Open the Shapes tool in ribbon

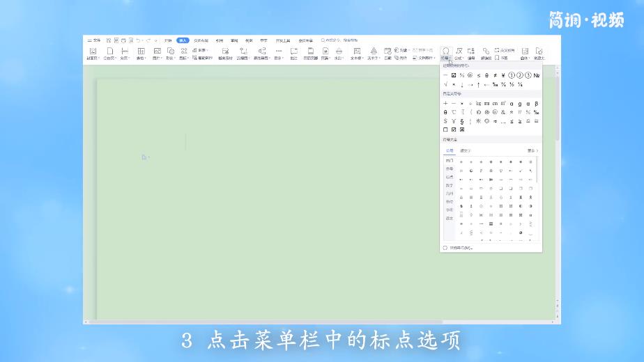click(170, 53)
